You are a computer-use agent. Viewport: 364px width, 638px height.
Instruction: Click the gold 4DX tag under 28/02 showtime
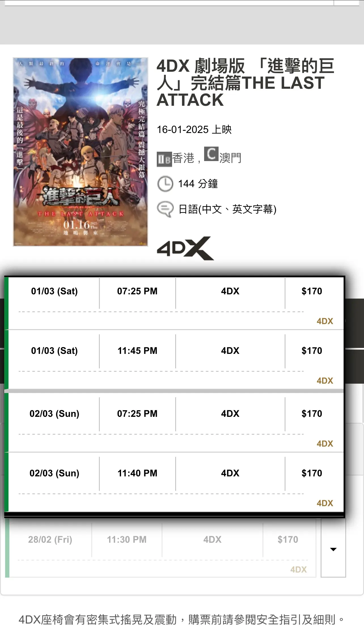coord(299,569)
